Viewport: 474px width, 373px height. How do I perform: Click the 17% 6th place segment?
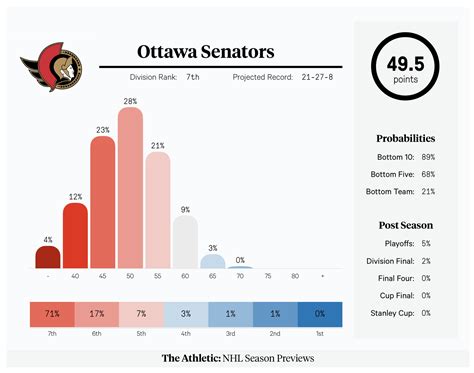[x=97, y=314]
